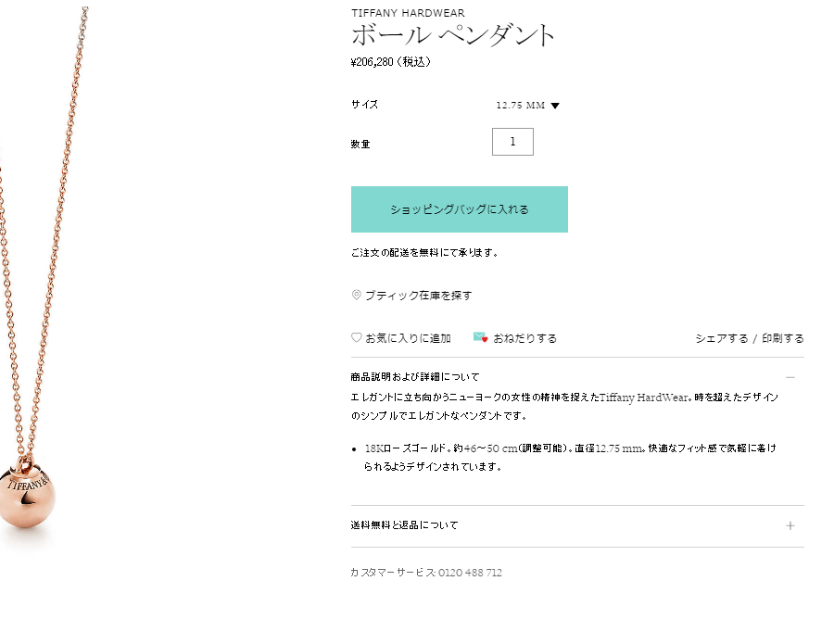Expand the 送料無料と返品について section

[x=791, y=525]
